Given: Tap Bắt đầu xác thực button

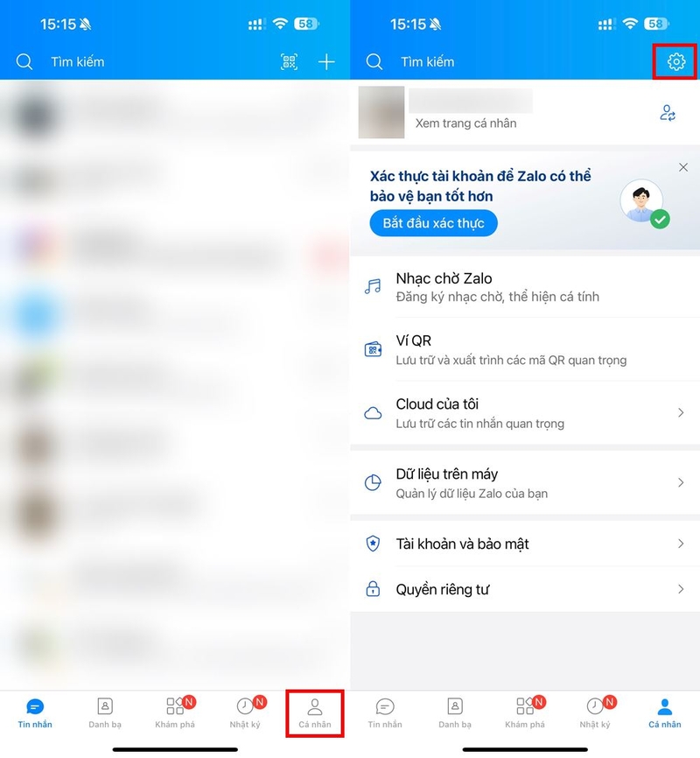Looking at the screenshot, I should 434,223.
